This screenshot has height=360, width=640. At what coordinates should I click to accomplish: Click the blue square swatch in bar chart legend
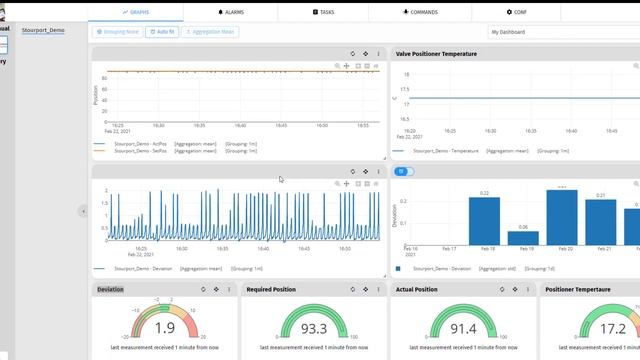[x=398, y=269]
